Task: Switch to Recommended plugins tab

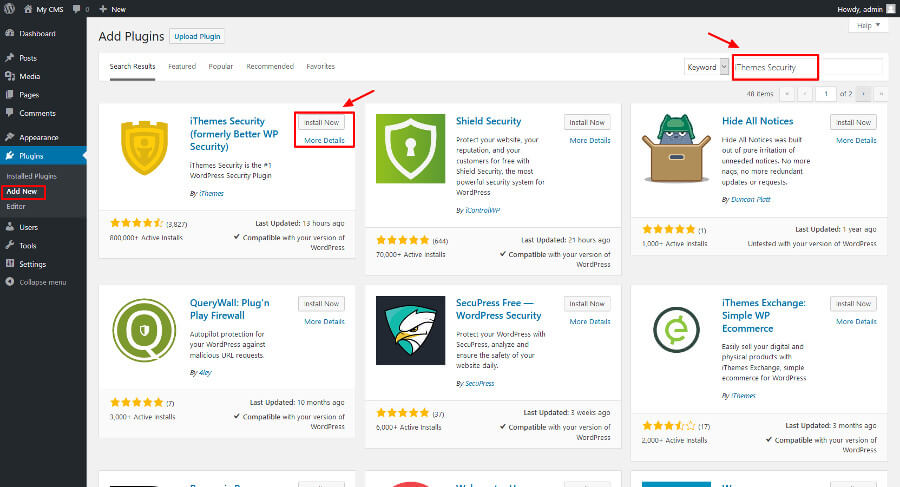Action: point(270,67)
